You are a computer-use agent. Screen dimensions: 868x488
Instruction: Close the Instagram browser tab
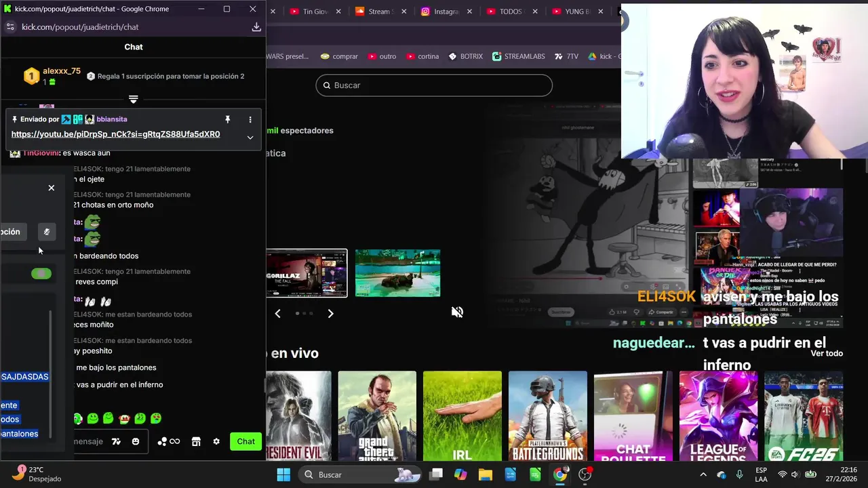470,12
